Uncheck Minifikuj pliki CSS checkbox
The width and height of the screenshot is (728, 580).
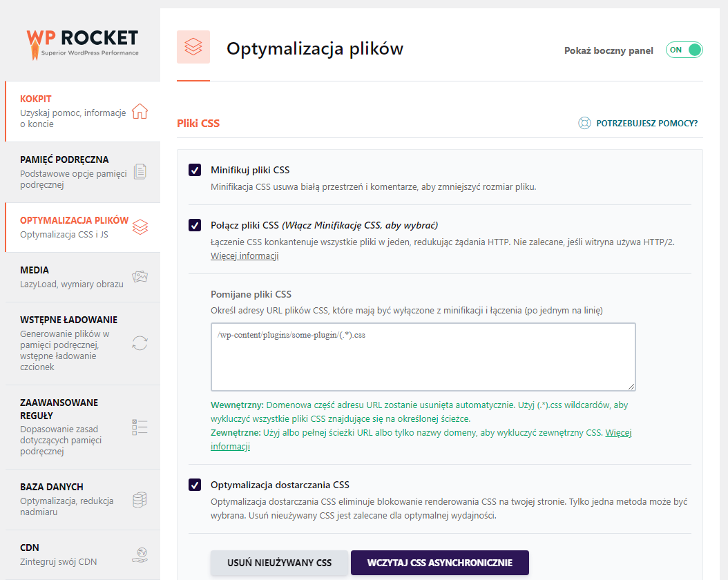[x=195, y=170]
